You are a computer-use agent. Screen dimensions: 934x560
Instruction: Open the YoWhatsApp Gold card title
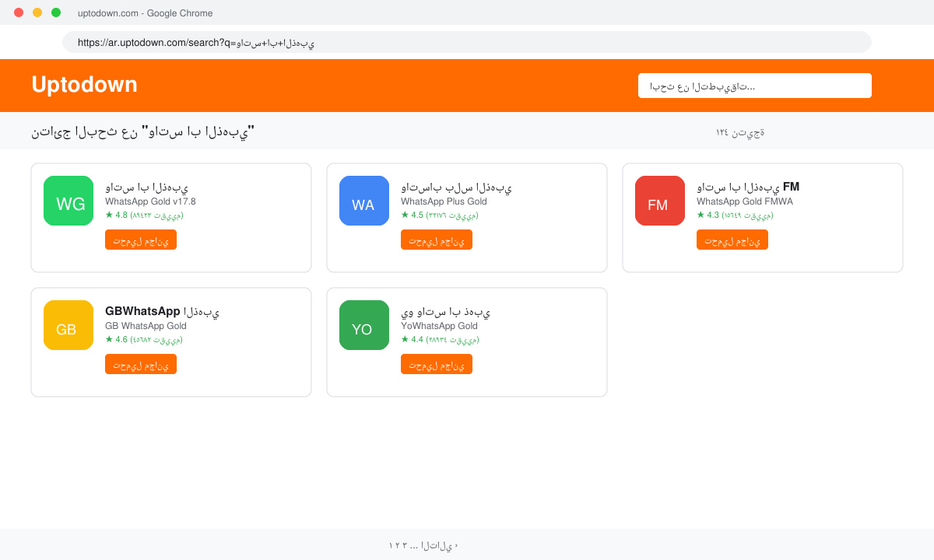pyautogui.click(x=445, y=311)
